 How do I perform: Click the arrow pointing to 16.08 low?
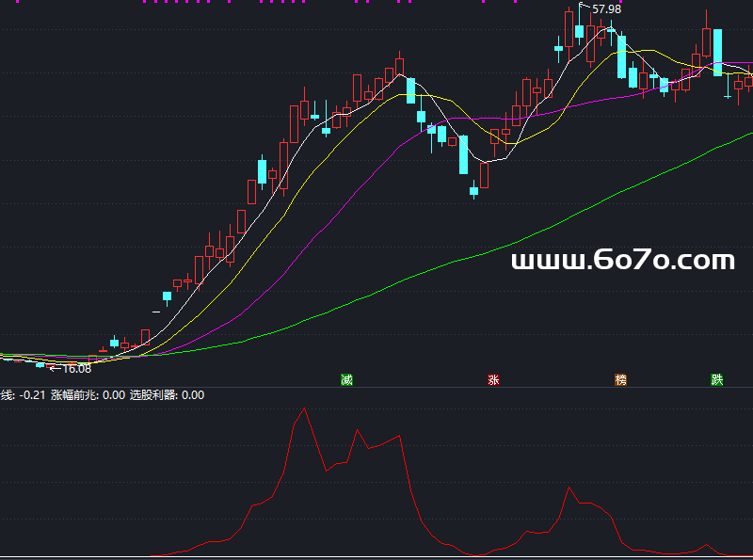55,368
